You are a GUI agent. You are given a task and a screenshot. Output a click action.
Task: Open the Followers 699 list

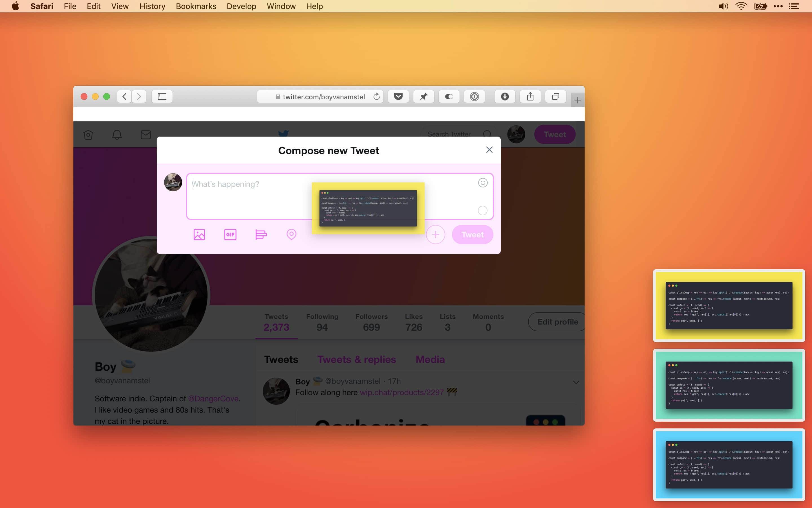pos(371,323)
